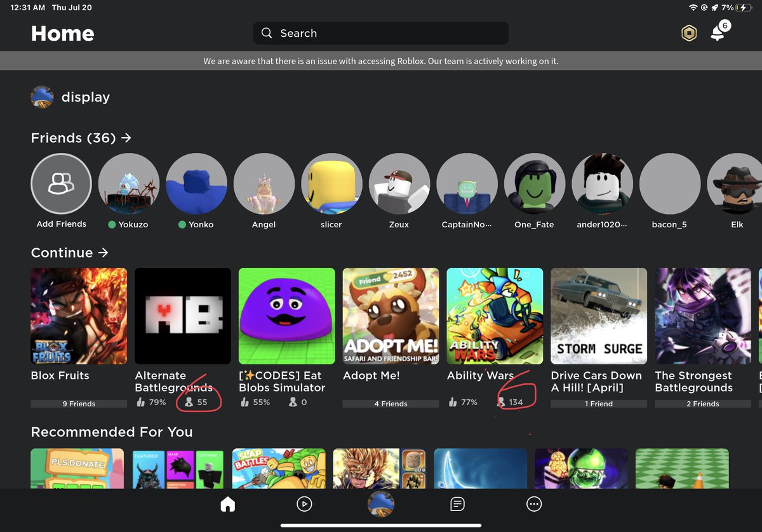Image resolution: width=762 pixels, height=532 pixels.
Task: Open The Strongest Battlegrounds thumbnail
Action: (x=703, y=316)
